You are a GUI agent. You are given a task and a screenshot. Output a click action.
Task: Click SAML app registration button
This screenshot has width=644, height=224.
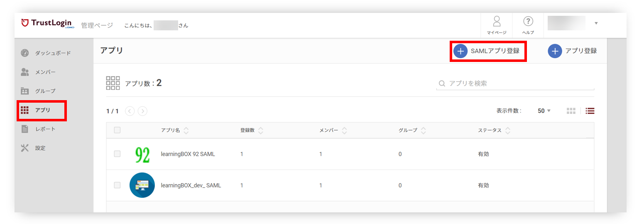pyautogui.click(x=487, y=51)
